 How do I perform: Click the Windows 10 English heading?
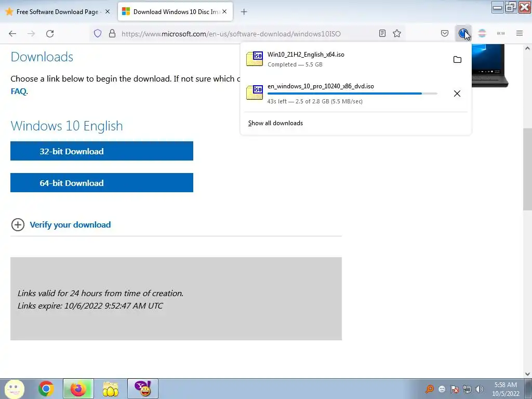tap(67, 126)
